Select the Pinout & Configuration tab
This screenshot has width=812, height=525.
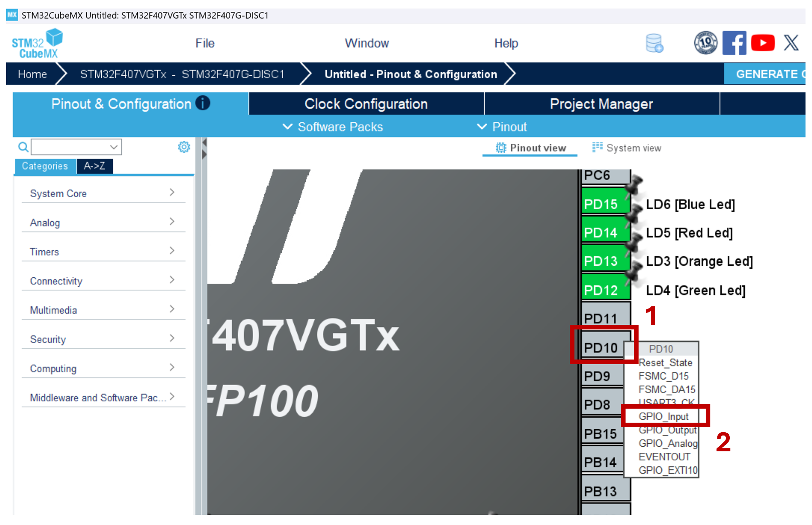130,104
